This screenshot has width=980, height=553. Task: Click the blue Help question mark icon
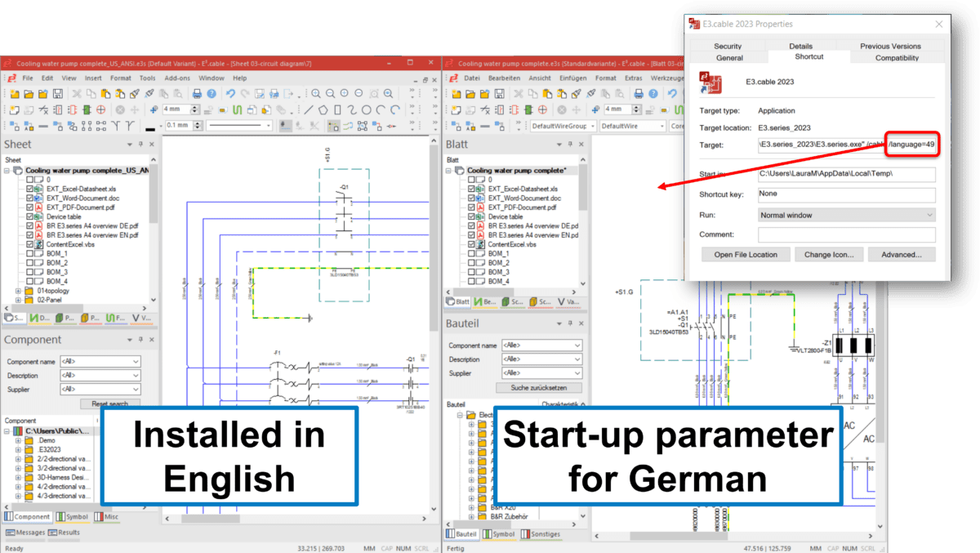coord(211,94)
